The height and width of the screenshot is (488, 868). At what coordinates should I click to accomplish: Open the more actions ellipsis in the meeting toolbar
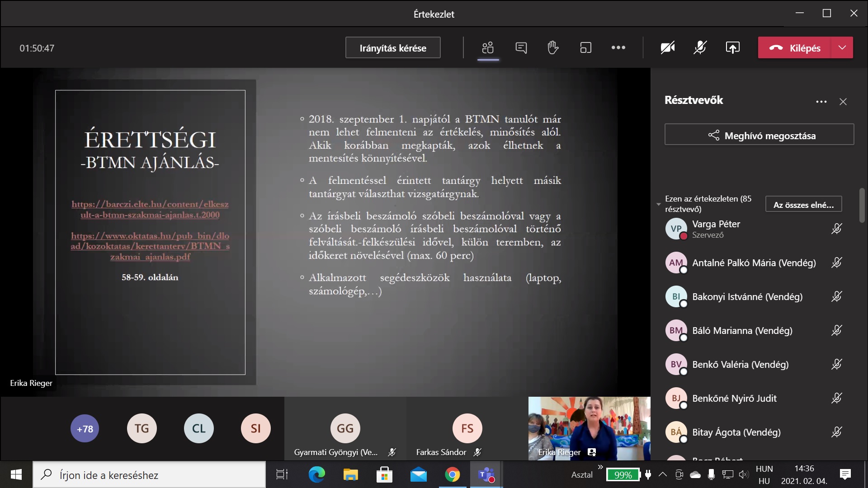point(618,48)
